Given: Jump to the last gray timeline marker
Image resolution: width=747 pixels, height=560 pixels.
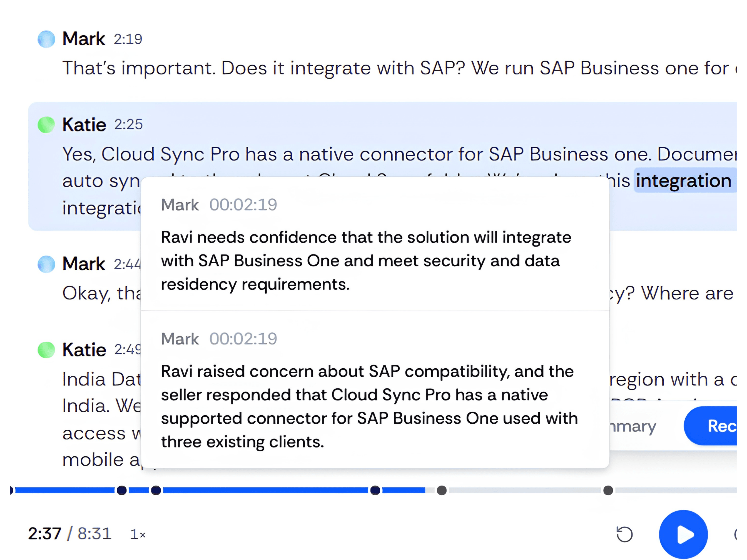Looking at the screenshot, I should click(608, 490).
